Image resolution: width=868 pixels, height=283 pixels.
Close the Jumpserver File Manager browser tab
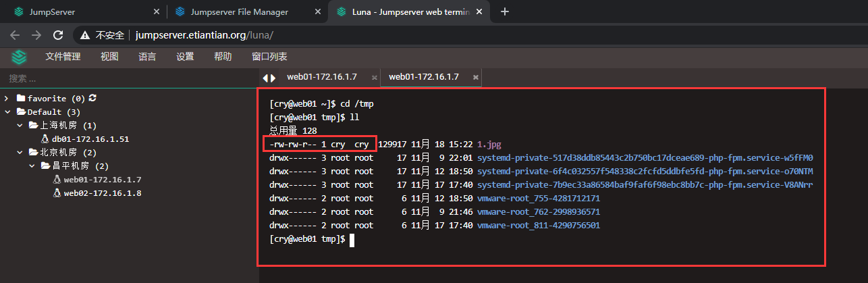click(319, 12)
